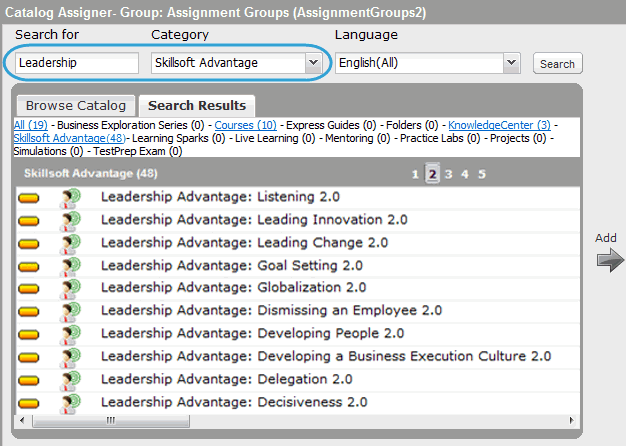Filter results by Courses (10) link
Viewport: 626px width, 446px height.
click(x=246, y=125)
